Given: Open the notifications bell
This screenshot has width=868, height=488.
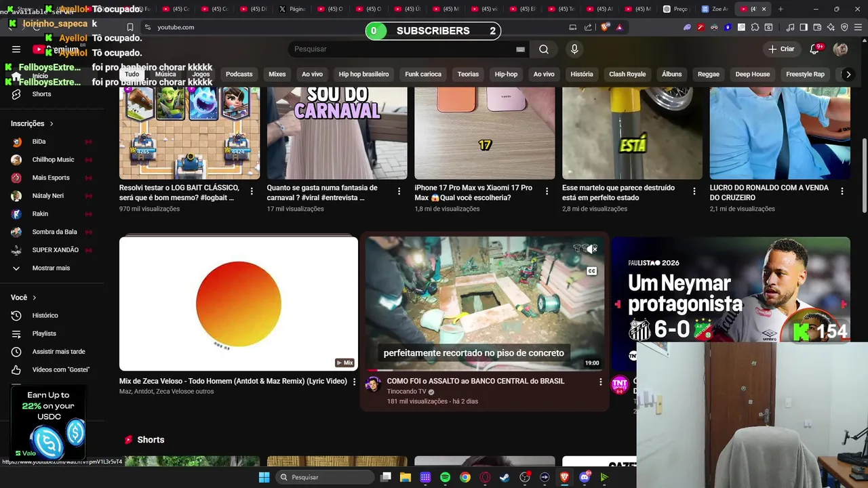Looking at the screenshot, I should tap(815, 49).
